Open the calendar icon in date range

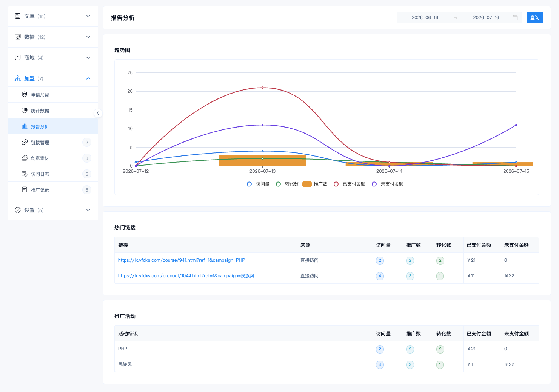(515, 18)
